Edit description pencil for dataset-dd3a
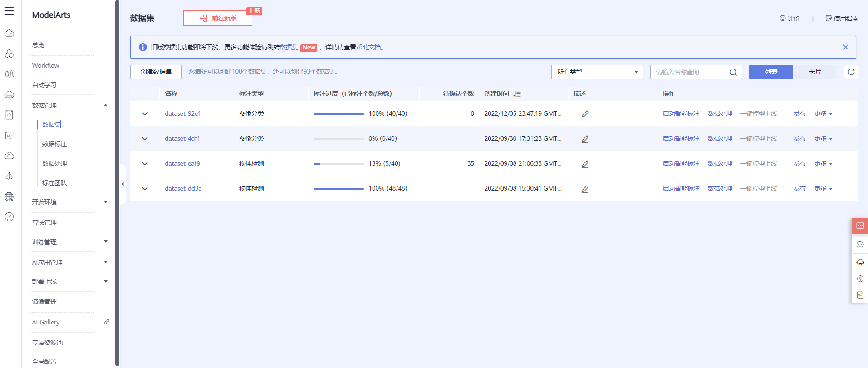This screenshot has width=868, height=368. [585, 189]
